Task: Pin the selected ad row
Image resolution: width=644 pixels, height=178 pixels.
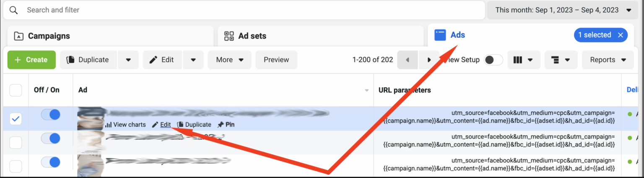Action: point(226,125)
